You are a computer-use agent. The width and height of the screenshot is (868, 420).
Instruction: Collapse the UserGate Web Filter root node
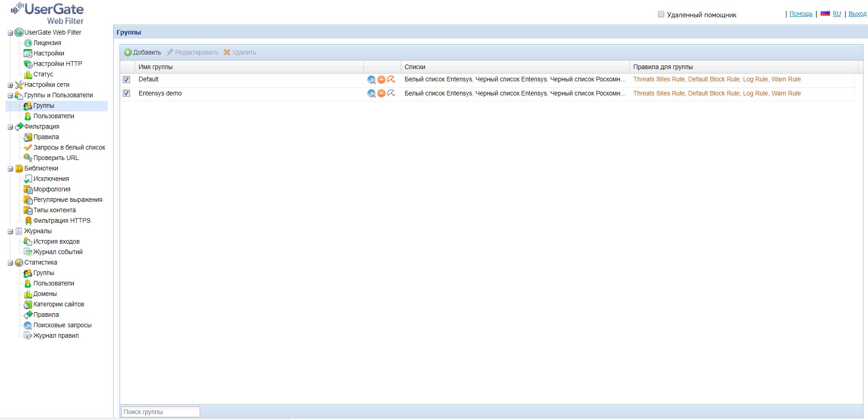[10, 33]
